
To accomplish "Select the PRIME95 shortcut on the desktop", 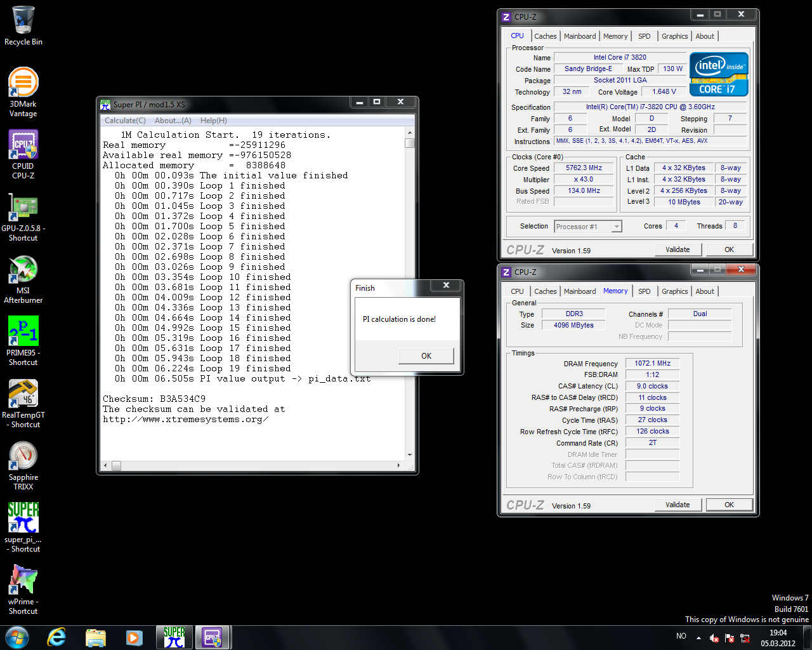I will pos(23,341).
